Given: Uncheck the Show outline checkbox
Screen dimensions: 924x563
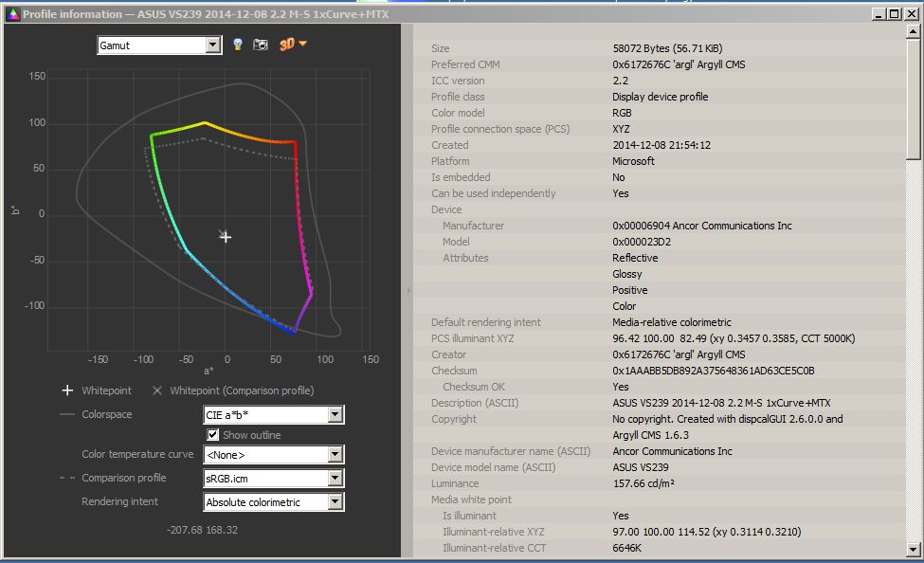Looking at the screenshot, I should [213, 435].
